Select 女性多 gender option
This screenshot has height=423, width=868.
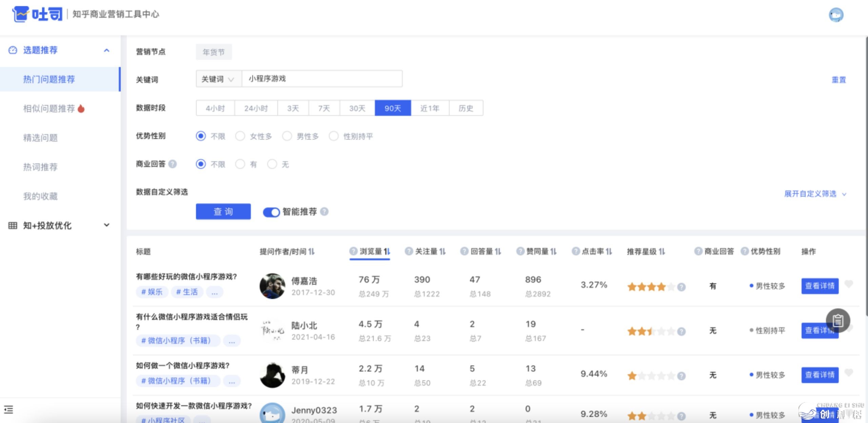(x=240, y=136)
